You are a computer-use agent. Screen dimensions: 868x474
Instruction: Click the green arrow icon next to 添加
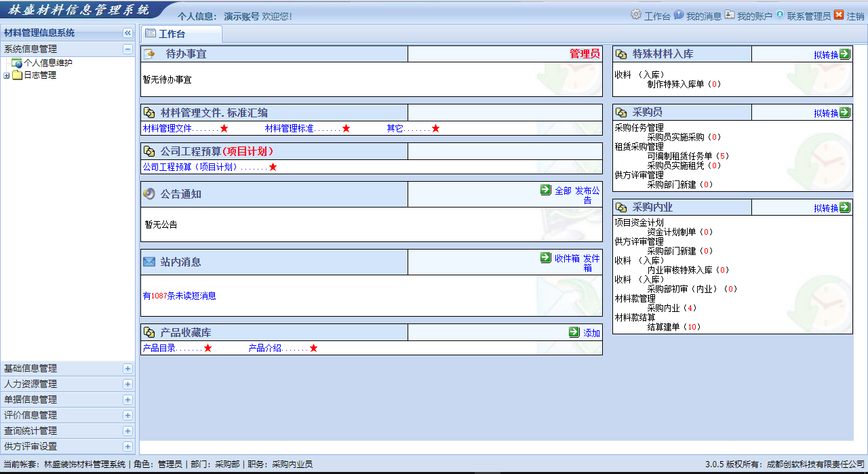tap(574, 332)
